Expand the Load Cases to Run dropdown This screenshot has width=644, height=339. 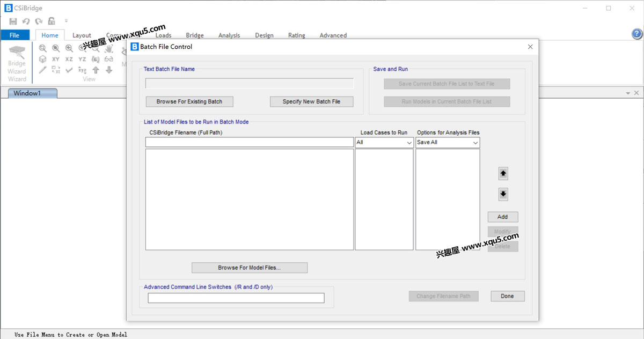click(x=409, y=143)
